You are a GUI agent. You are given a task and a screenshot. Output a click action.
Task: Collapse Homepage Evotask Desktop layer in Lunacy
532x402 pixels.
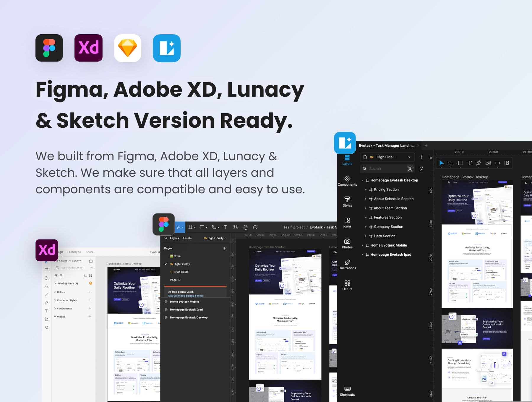[x=362, y=180]
